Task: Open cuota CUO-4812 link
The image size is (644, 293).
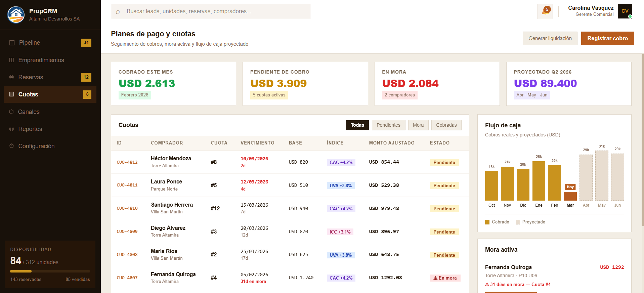Action: [x=127, y=162]
